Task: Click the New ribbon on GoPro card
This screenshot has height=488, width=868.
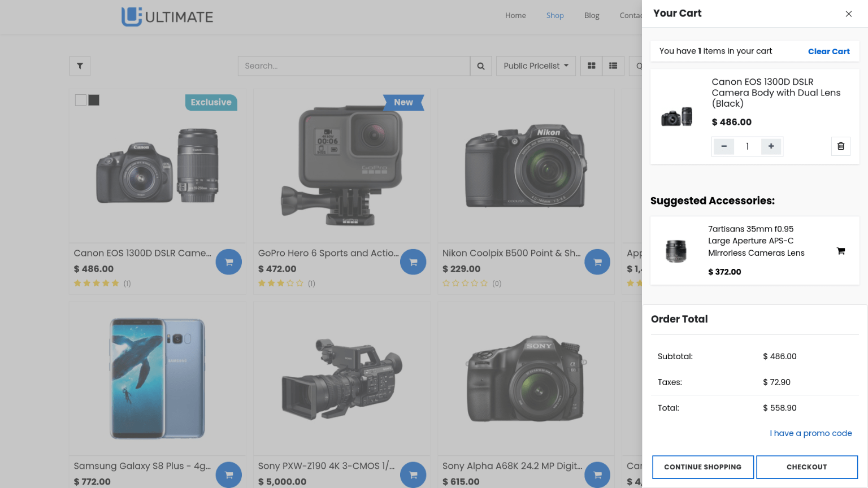Action: coord(403,102)
